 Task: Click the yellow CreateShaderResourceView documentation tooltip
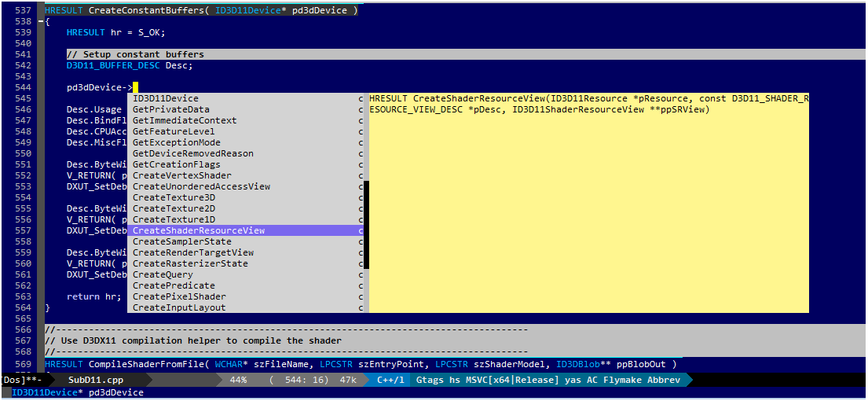tap(589, 203)
